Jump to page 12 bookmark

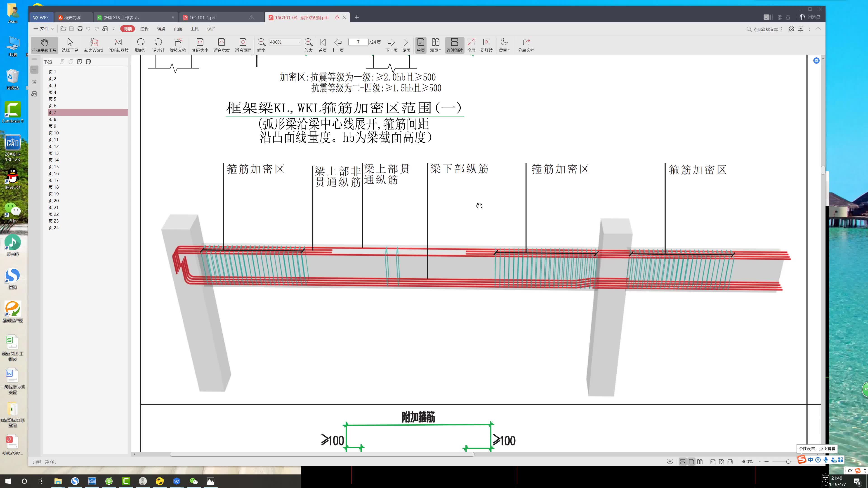(x=54, y=146)
